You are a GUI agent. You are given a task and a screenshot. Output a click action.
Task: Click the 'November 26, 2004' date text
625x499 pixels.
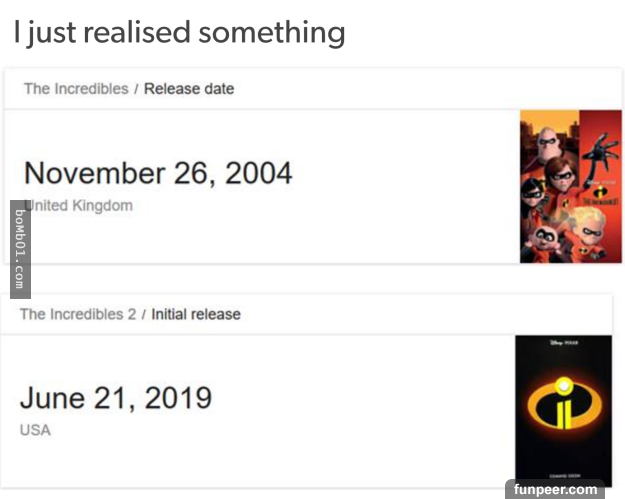(158, 173)
